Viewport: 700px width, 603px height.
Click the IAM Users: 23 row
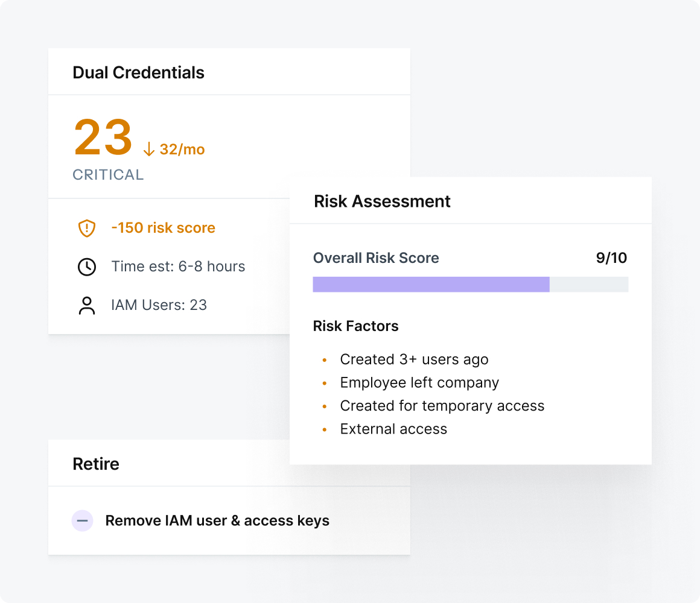[159, 305]
